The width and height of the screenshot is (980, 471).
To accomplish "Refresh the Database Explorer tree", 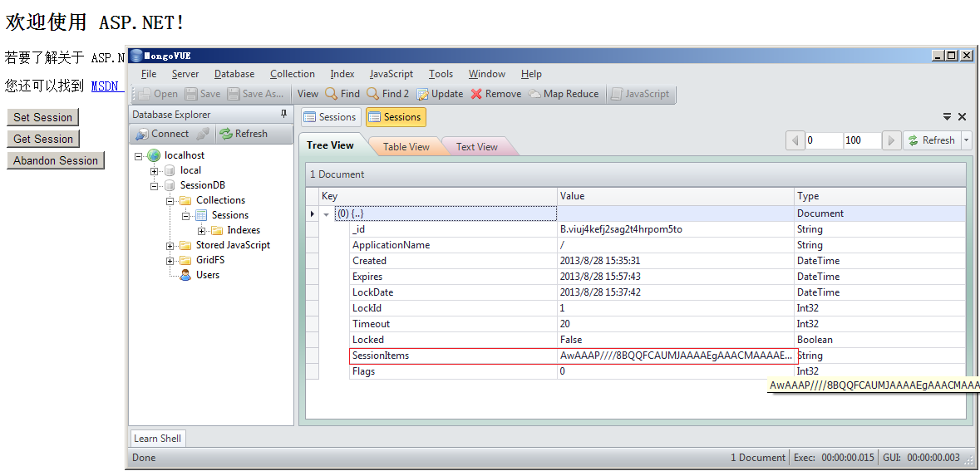I will click(244, 134).
